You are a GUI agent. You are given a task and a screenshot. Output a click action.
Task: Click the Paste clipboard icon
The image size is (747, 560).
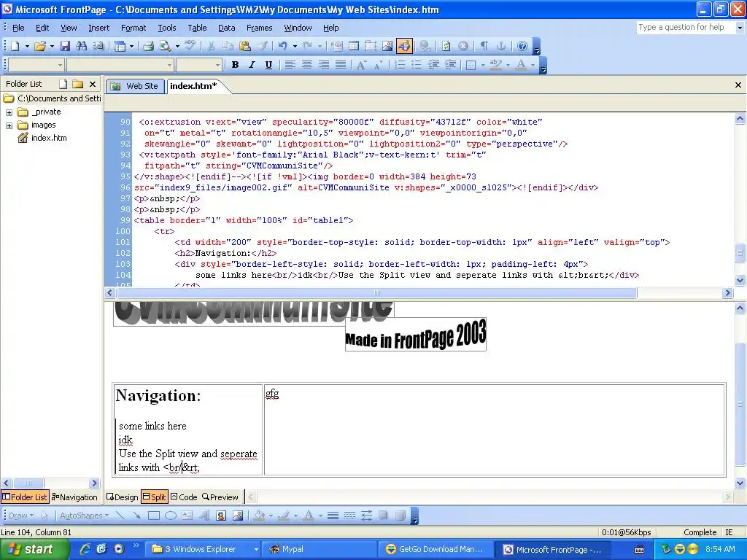click(245, 46)
